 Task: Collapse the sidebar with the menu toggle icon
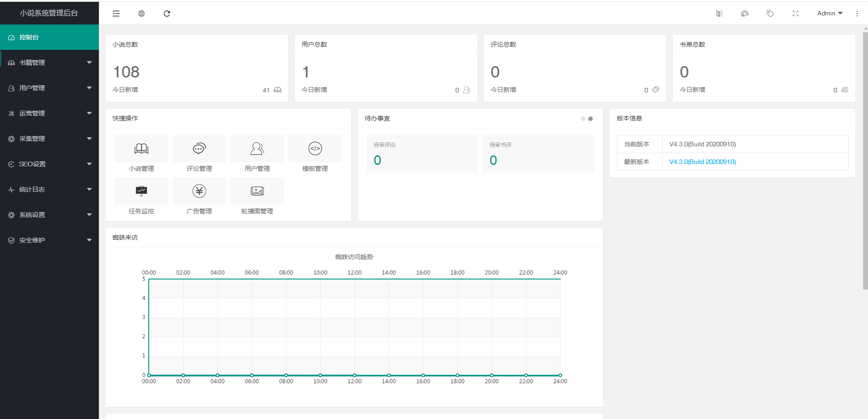(x=116, y=14)
